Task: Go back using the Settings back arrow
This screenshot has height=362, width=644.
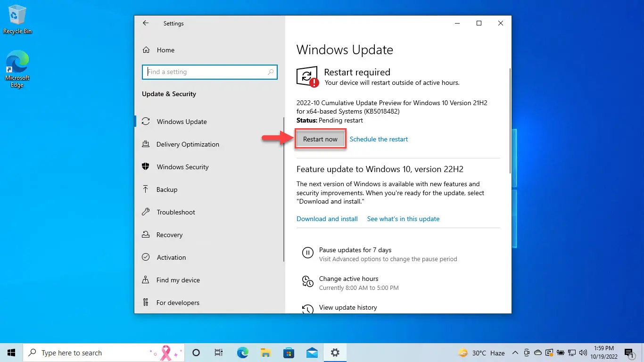Action: [146, 23]
